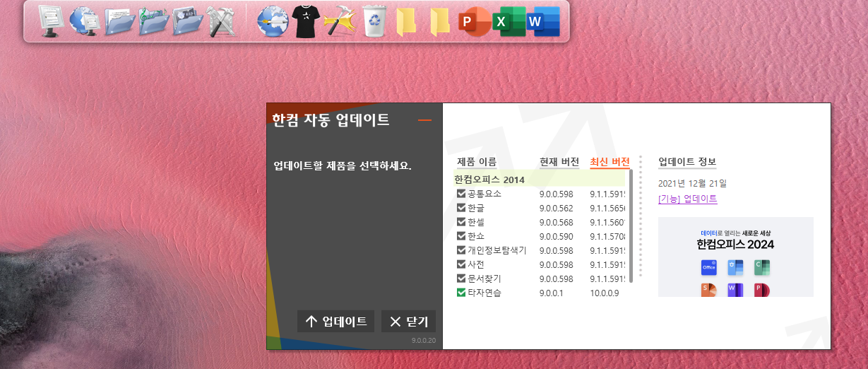The image size is (868, 369).
Task: Open the black T-shirt themes icon
Action: point(306,22)
